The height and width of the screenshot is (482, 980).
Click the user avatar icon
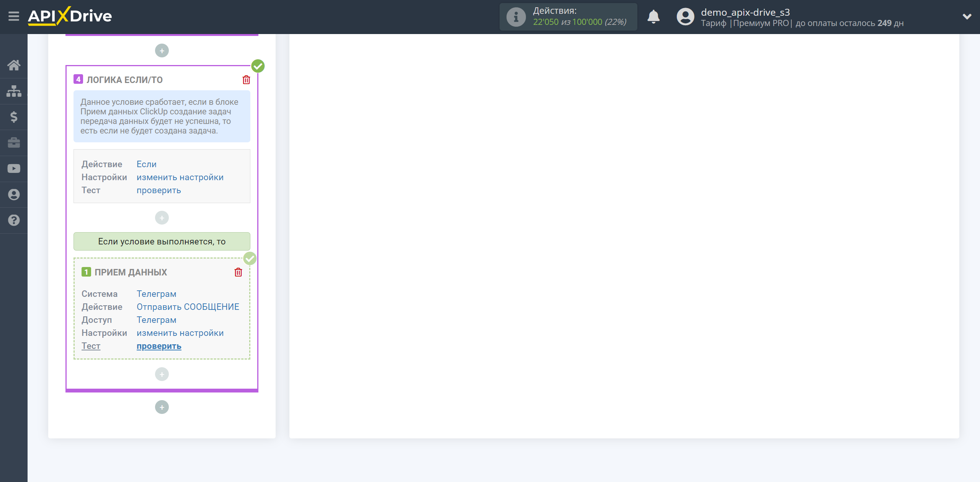[685, 17]
